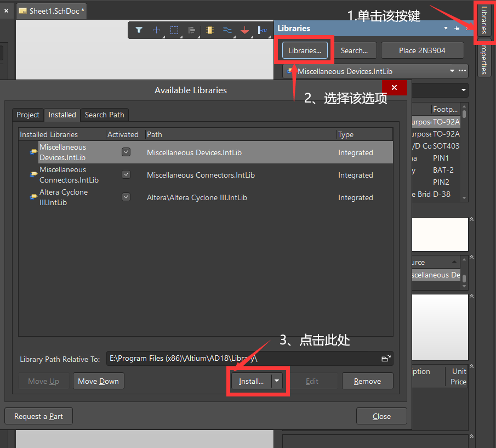496x448 pixels.
Task: Select the move/plus crosshair tool icon
Action: click(156, 30)
